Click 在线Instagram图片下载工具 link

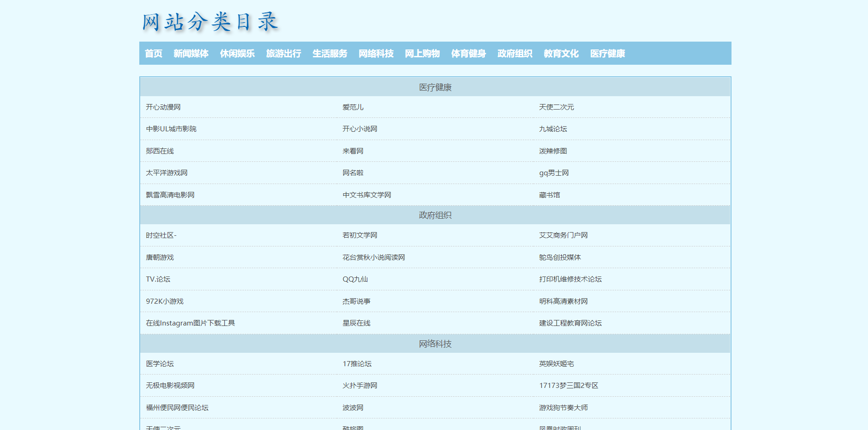coord(190,323)
